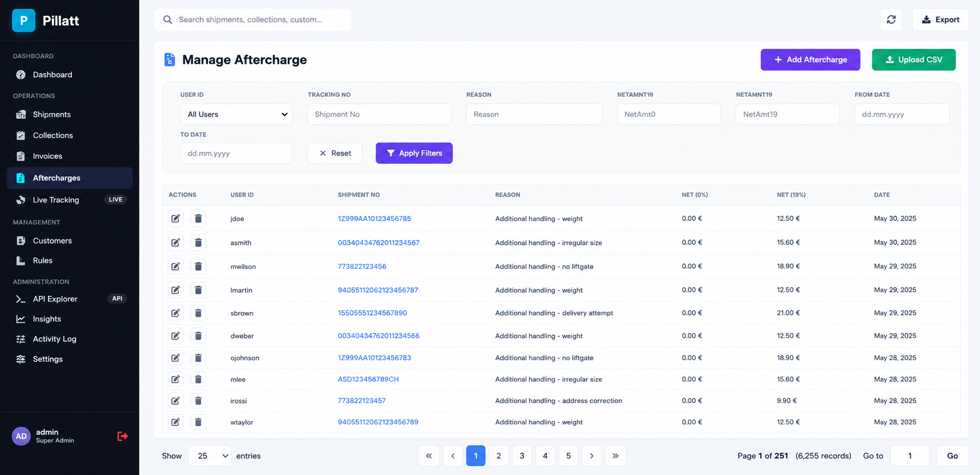Click the AD avatar for admin
Screen dimensions: 980x475
tap(21, 436)
